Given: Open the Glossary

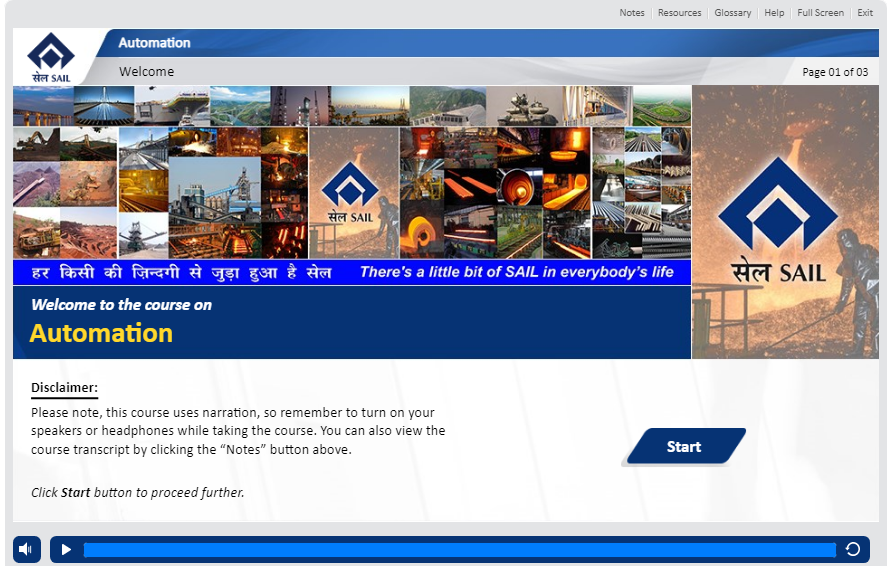Looking at the screenshot, I should 733,12.
